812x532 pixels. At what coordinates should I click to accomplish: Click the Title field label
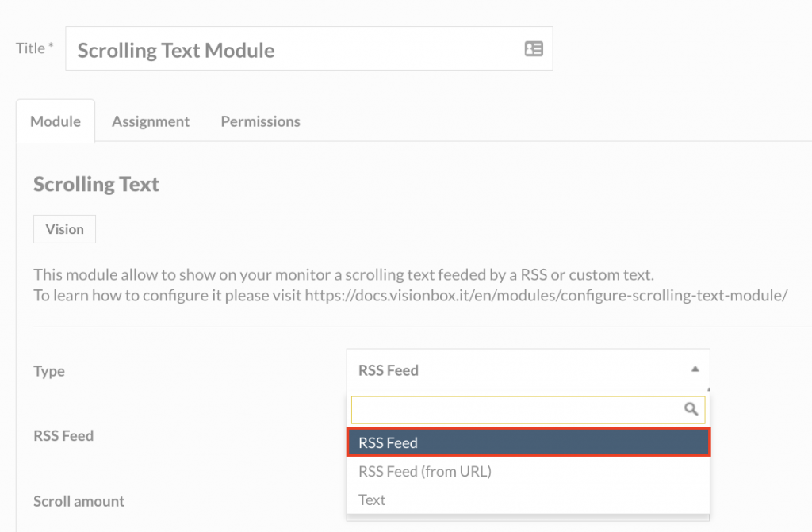click(x=34, y=48)
